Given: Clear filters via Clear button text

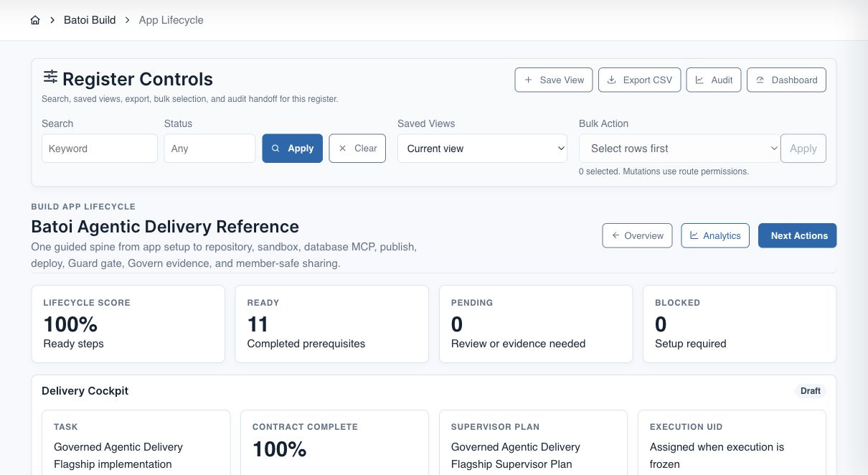Looking at the screenshot, I should tap(366, 149).
